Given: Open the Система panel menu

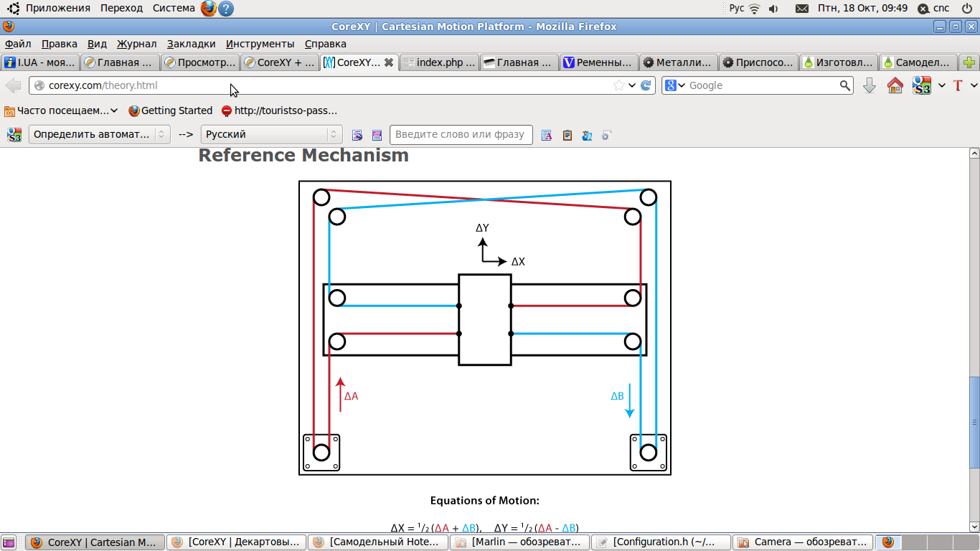Looking at the screenshot, I should point(174,9).
